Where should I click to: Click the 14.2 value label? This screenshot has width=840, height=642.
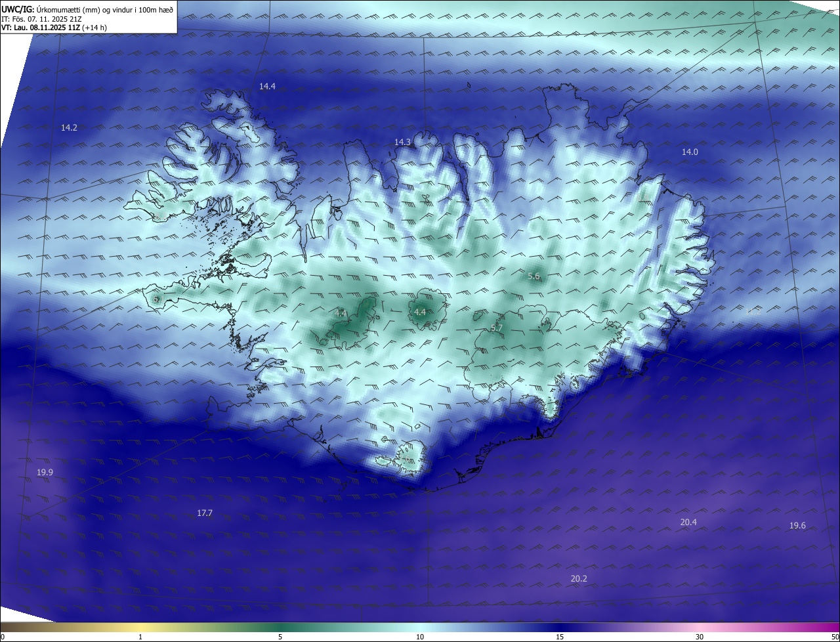click(x=69, y=127)
